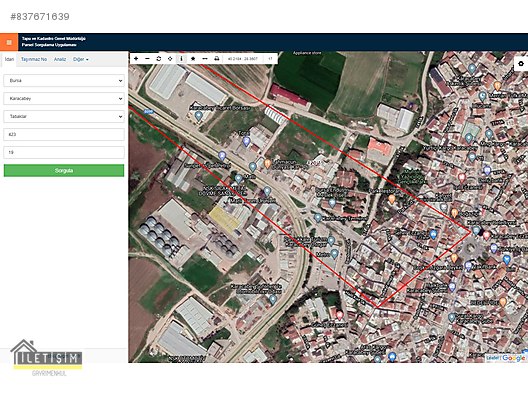This screenshot has height=396, width=528.
Task: Click the locate position crosshair icon
Action: pos(170,59)
